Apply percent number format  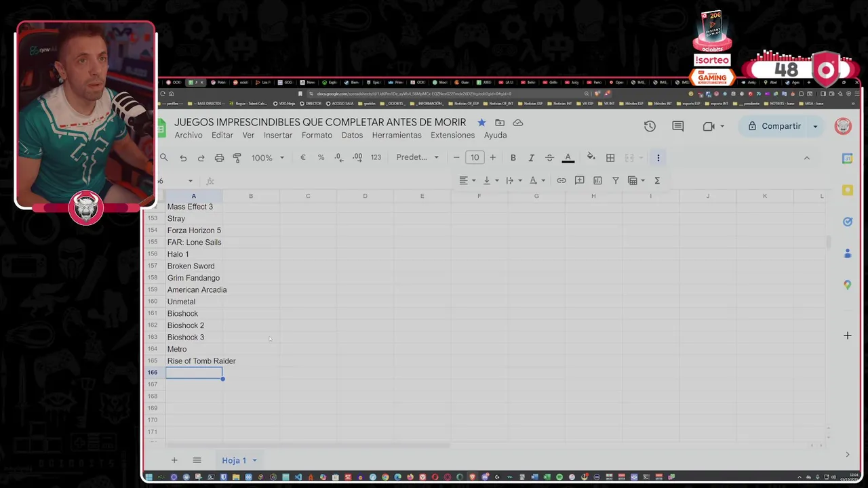click(321, 157)
